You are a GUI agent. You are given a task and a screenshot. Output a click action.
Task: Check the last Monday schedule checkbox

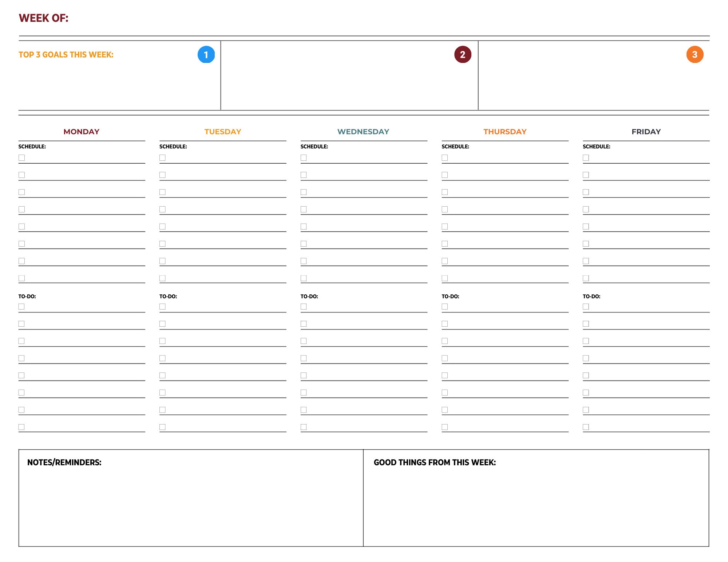pos(22,278)
